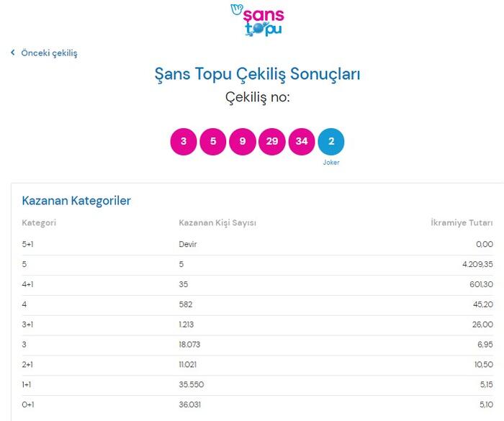Image resolution: width=504 pixels, height=421 pixels.
Task: Select the pink ball number 3
Action: (184, 141)
